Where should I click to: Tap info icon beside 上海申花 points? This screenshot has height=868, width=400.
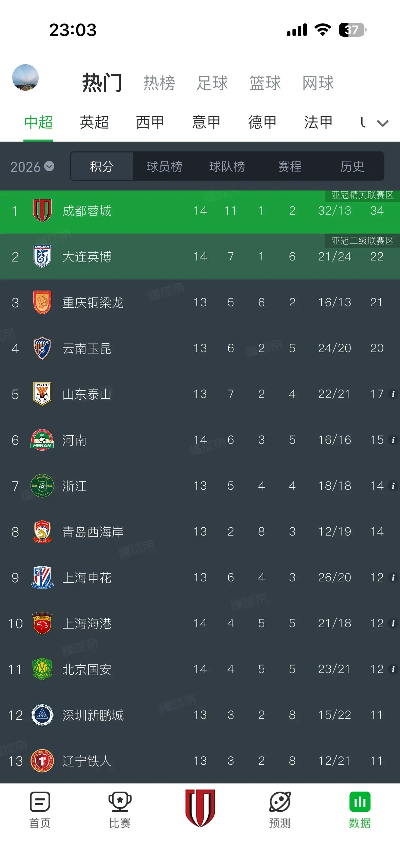pos(393,577)
